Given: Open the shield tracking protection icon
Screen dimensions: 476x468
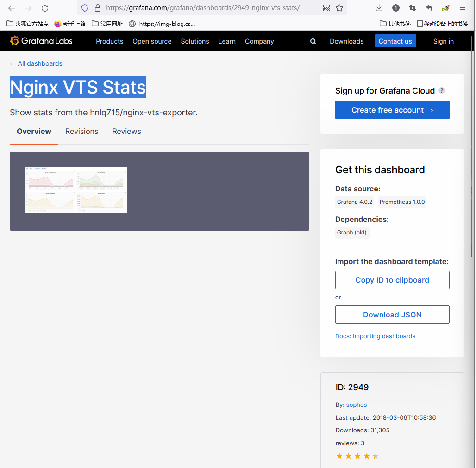Looking at the screenshot, I should click(x=85, y=8).
